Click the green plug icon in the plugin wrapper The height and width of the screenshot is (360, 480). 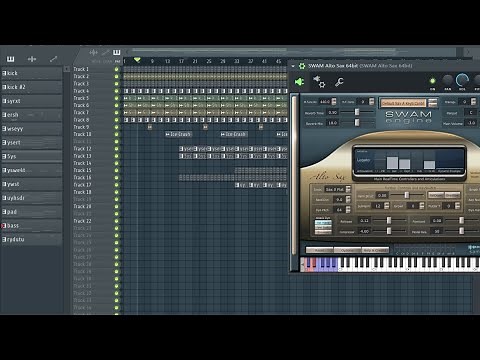299,82
